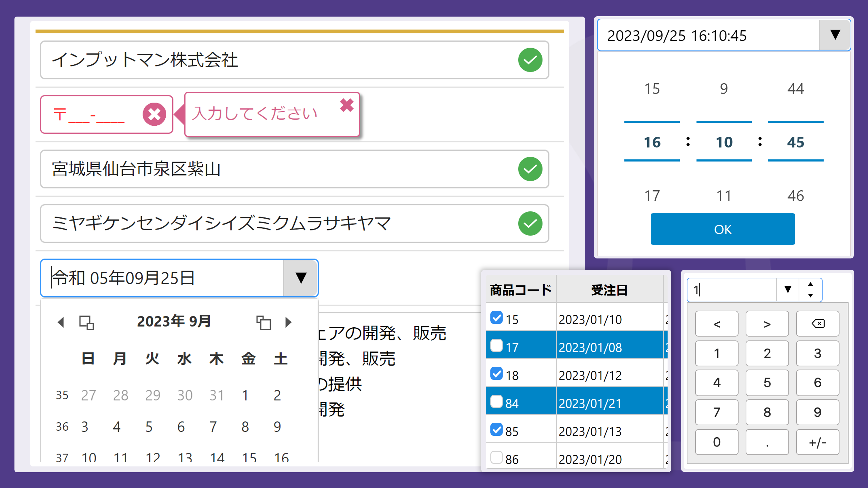Click the green check icon beside 宮城県仙台市泉区紫山

pos(530,169)
